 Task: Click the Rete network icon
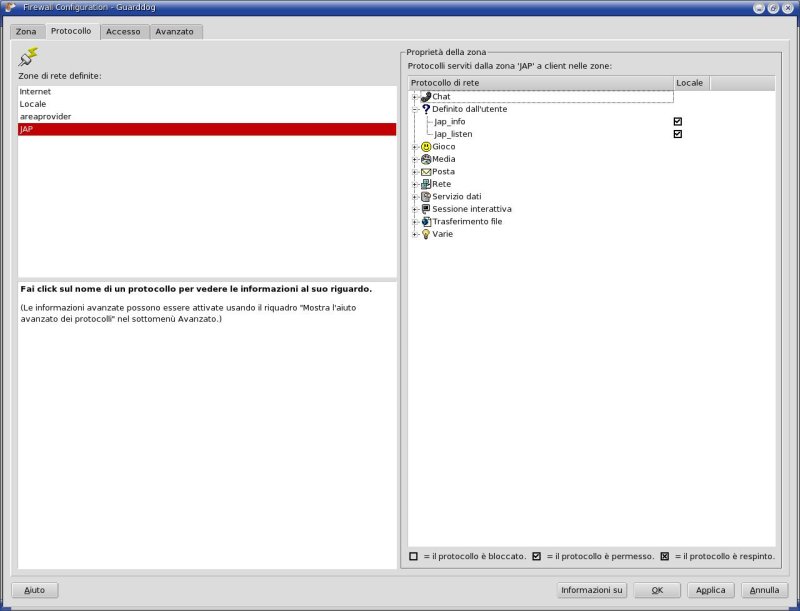(426, 184)
